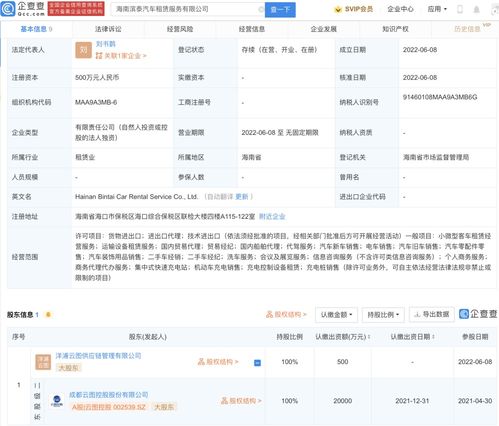Open 企业中心 in the header
Viewport: 499px width, 426px height.
coord(400,9)
